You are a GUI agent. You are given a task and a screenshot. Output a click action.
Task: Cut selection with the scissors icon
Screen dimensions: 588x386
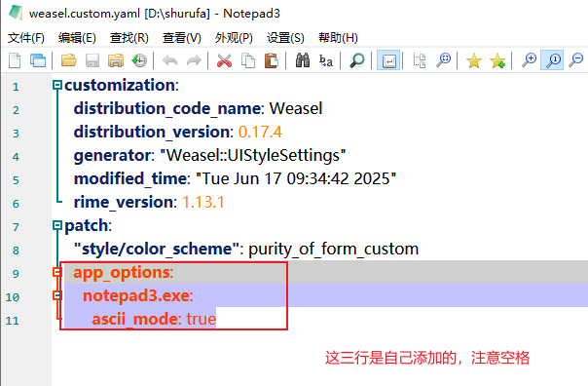(224, 60)
